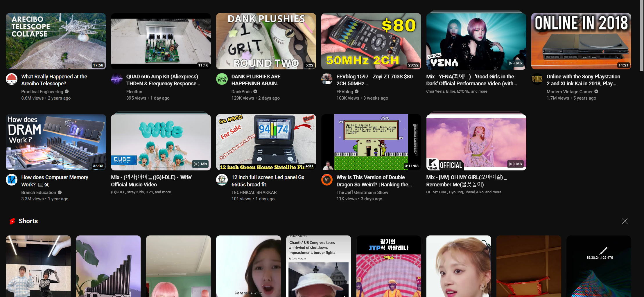The height and width of the screenshot is (297, 644).
Task: Open DankPods channel avatar icon
Action: [x=222, y=79]
